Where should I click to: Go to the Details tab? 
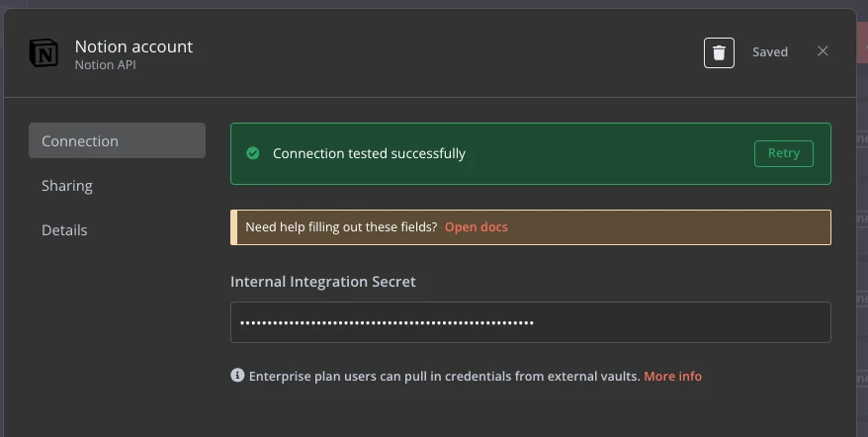point(64,230)
